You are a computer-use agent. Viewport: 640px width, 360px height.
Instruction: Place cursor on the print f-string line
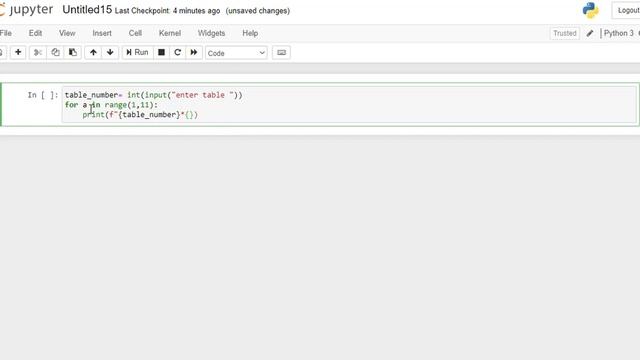click(140, 115)
